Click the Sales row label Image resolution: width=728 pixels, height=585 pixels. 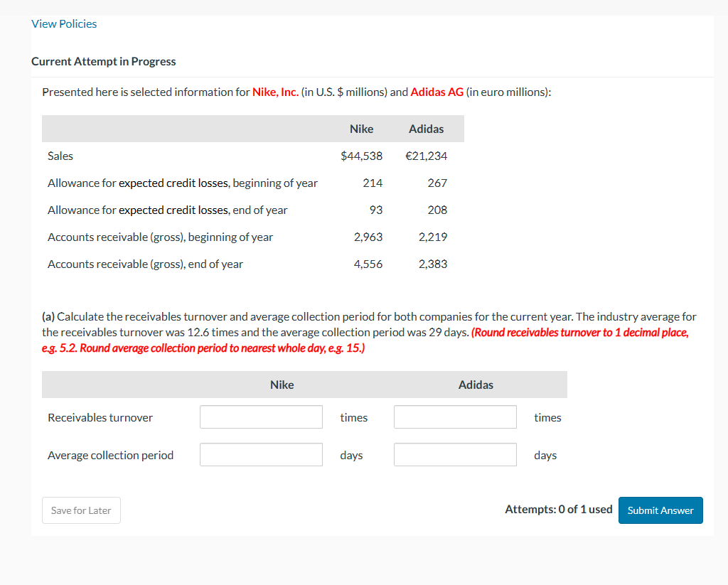pos(60,156)
